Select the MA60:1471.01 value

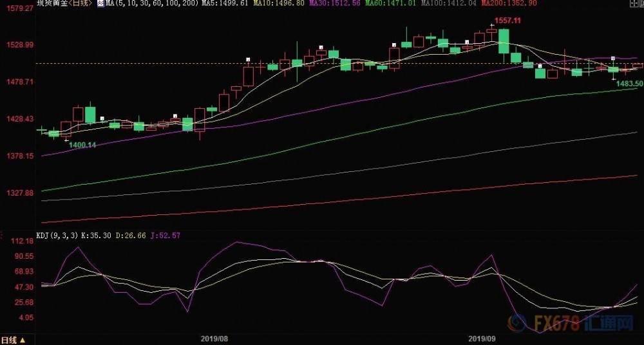coord(391,3)
